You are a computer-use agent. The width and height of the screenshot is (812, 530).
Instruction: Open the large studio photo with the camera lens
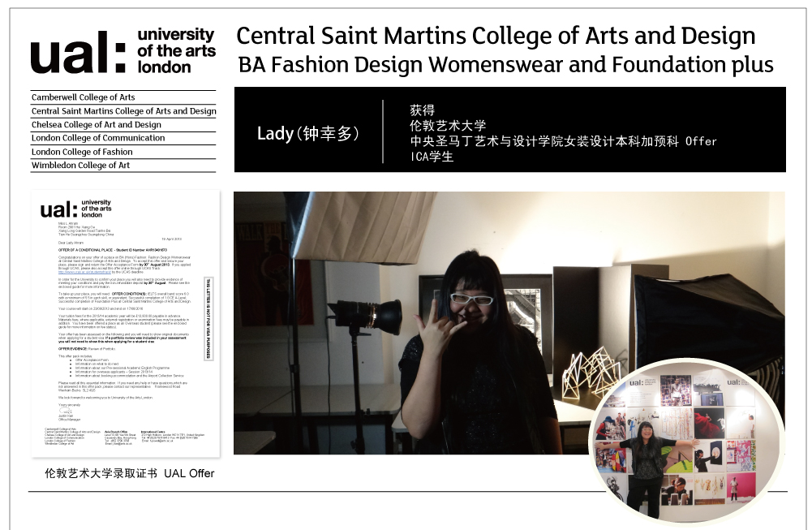click(x=509, y=323)
